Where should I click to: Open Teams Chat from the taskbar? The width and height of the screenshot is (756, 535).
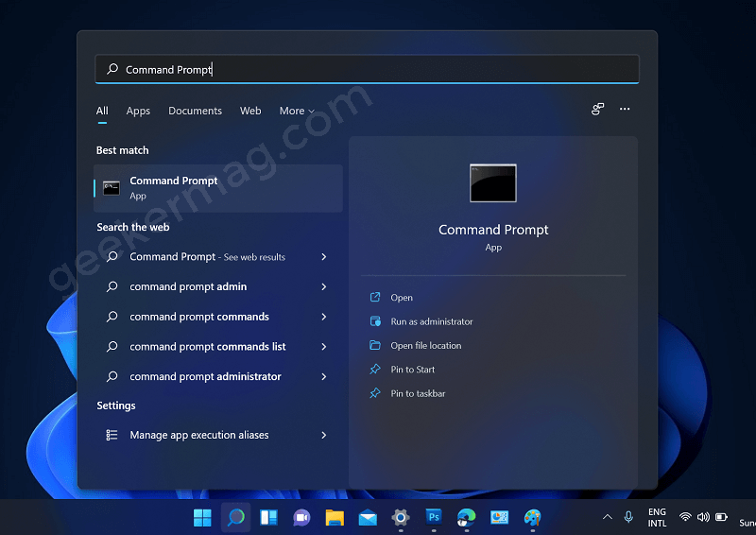[301, 518]
